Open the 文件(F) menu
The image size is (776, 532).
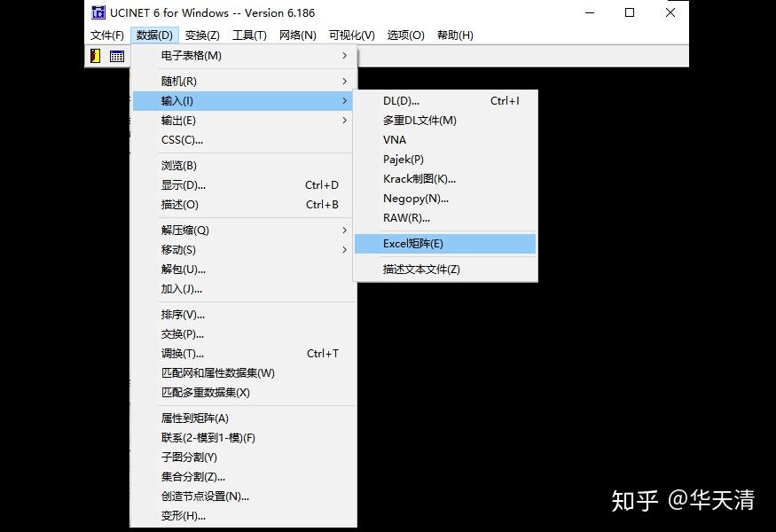pos(106,35)
